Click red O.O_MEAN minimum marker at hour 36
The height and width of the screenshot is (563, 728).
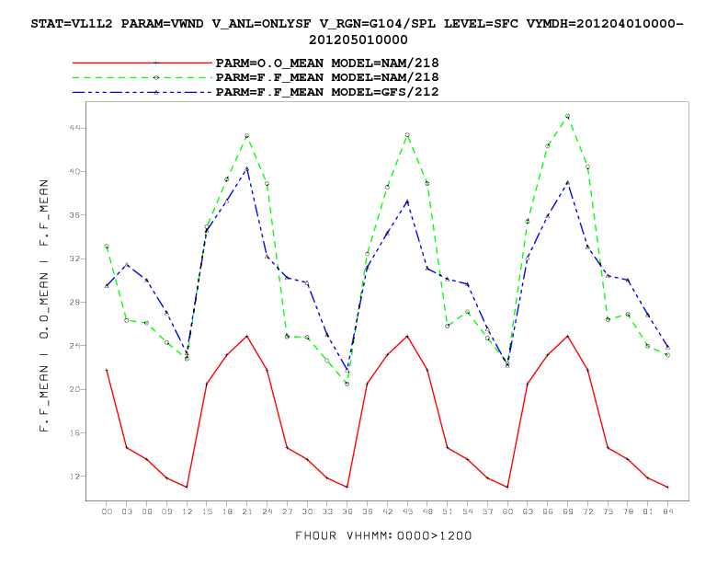(347, 487)
